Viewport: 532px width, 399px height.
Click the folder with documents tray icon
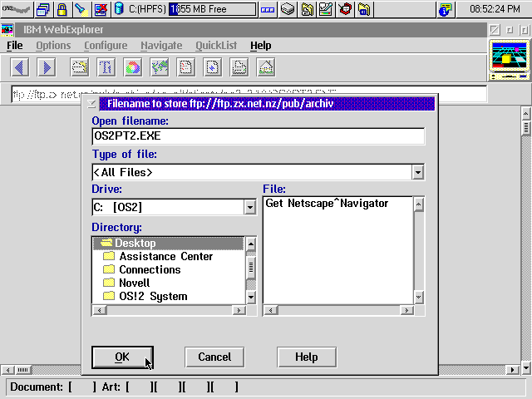point(307,9)
